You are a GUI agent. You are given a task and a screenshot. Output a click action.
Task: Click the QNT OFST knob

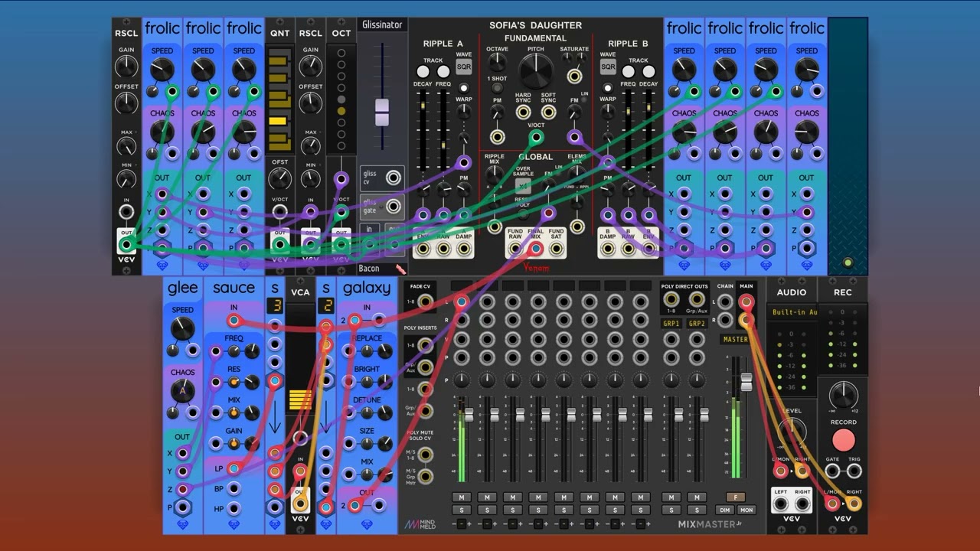click(x=279, y=179)
